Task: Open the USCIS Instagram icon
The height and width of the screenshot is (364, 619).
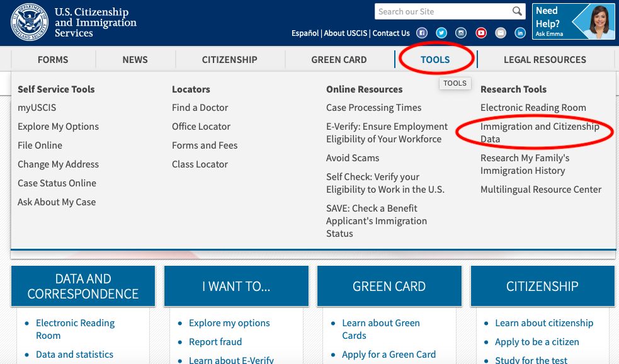Action: (x=461, y=33)
